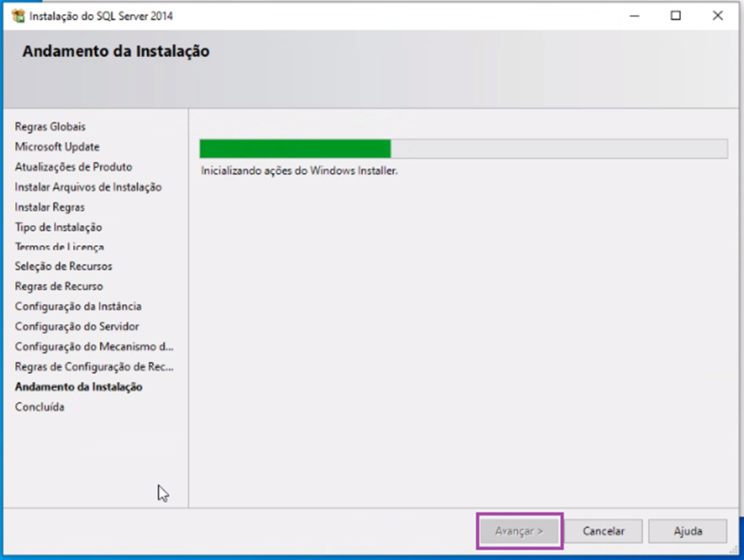Click the Inicializando ações do Windows Installer status

(x=300, y=170)
